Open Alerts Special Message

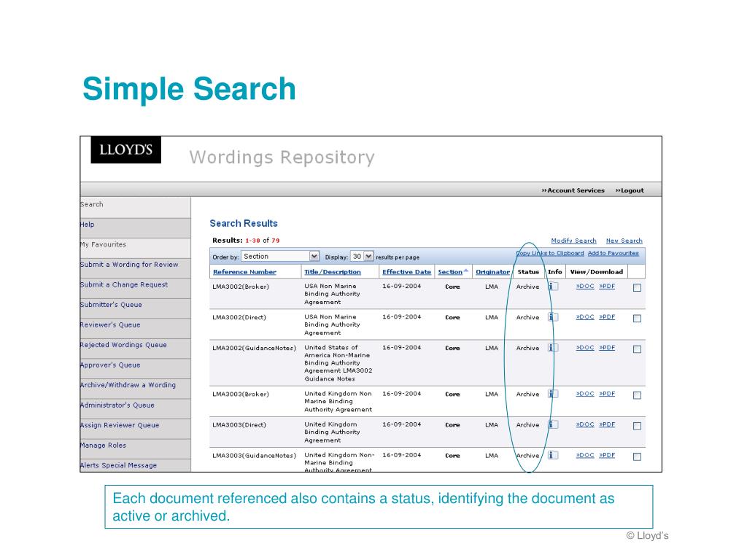click(135, 465)
